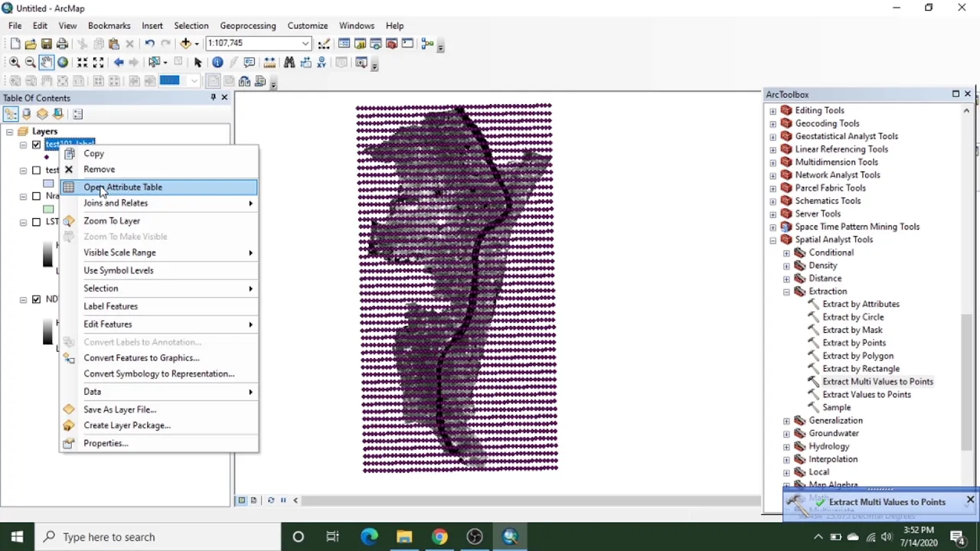Print the map
This screenshot has width=980, height=551.
63,44
